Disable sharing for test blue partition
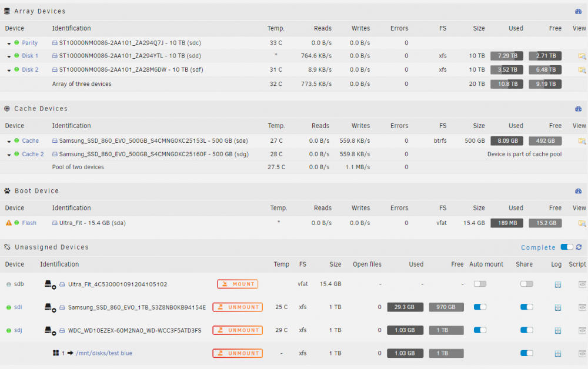588x369 pixels. [526, 353]
